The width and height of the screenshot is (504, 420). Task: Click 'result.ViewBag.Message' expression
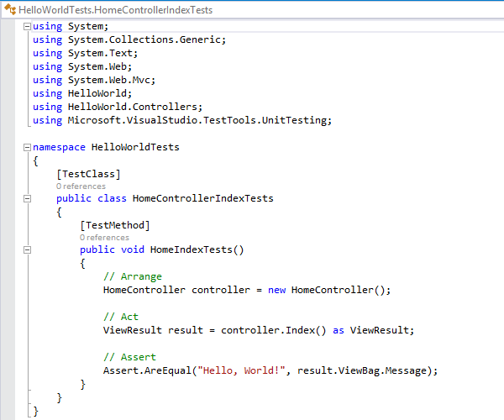(361, 370)
